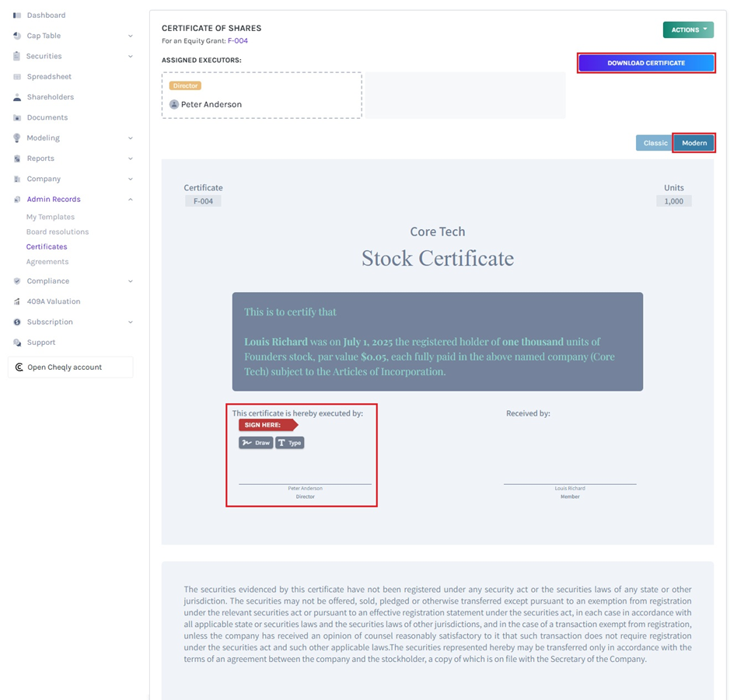The height and width of the screenshot is (700, 730).
Task: Open the Compliance section icon
Action: 17,280
